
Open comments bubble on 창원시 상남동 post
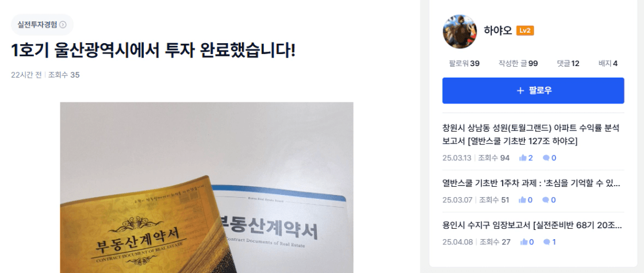pyautogui.click(x=546, y=158)
